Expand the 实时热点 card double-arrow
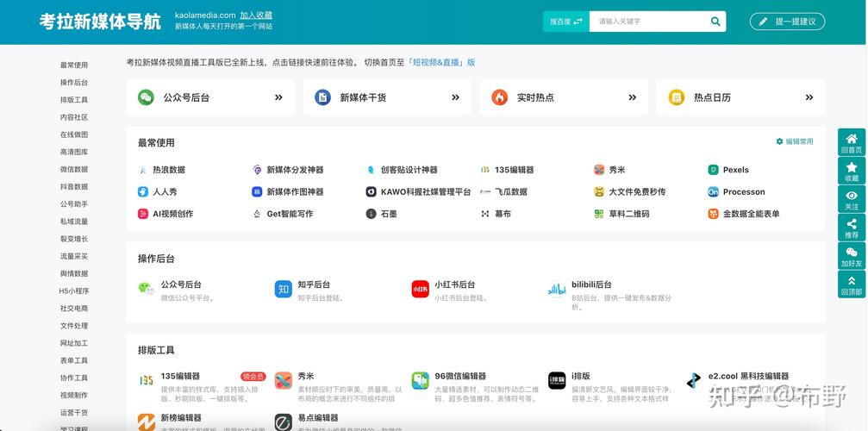This screenshot has height=431, width=868. point(632,97)
